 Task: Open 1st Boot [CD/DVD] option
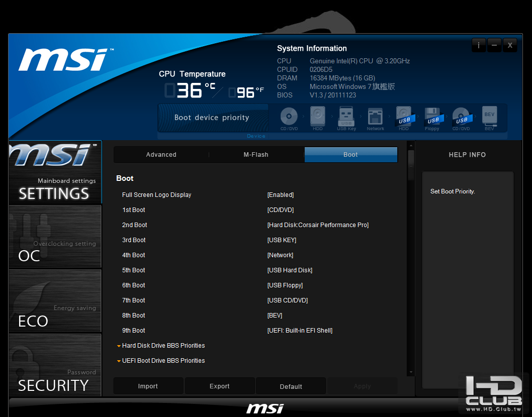click(x=281, y=210)
